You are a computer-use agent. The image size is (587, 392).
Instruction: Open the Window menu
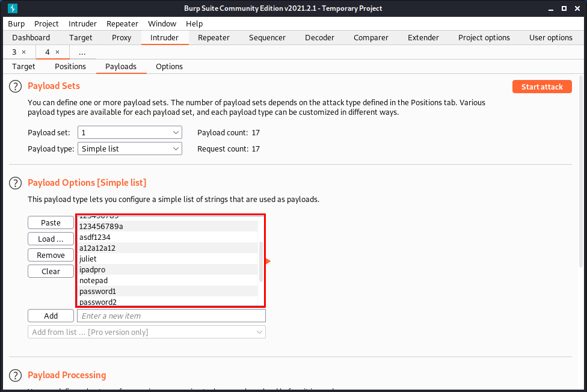pyautogui.click(x=162, y=23)
